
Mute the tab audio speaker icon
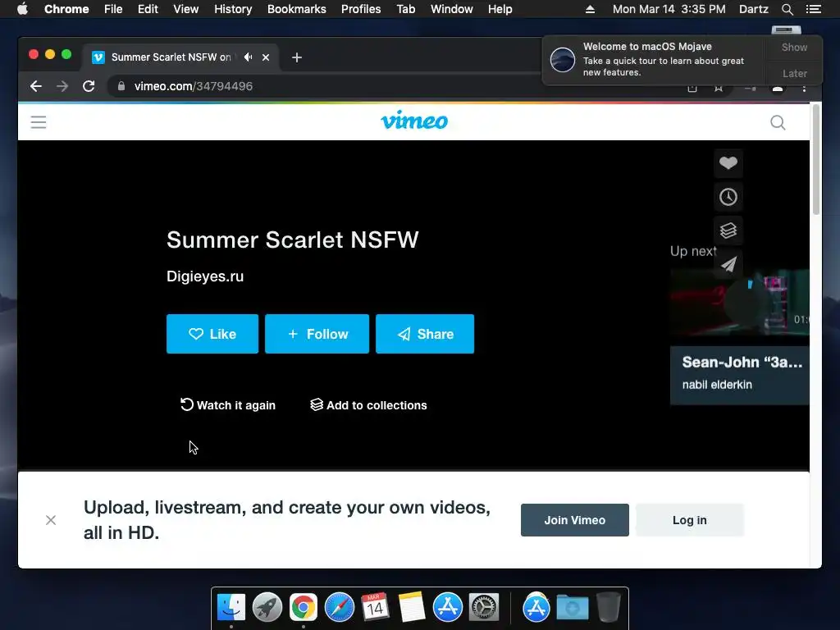coord(248,57)
